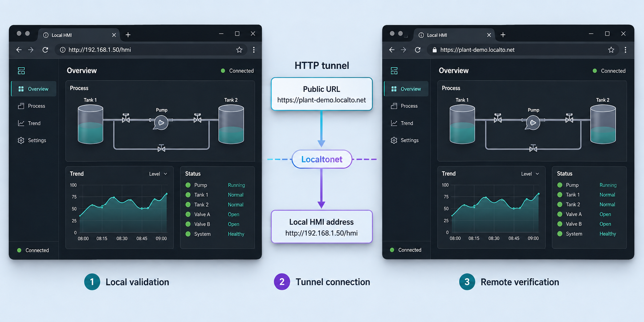Click Public URL https://plant-demo.localto.net text

(x=322, y=100)
